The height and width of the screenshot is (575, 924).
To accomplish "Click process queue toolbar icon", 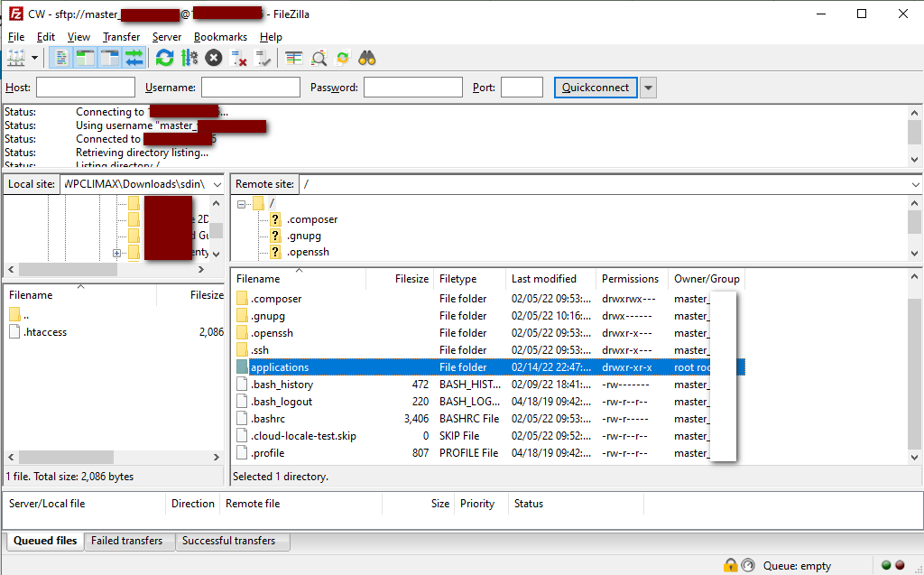I will coord(189,58).
